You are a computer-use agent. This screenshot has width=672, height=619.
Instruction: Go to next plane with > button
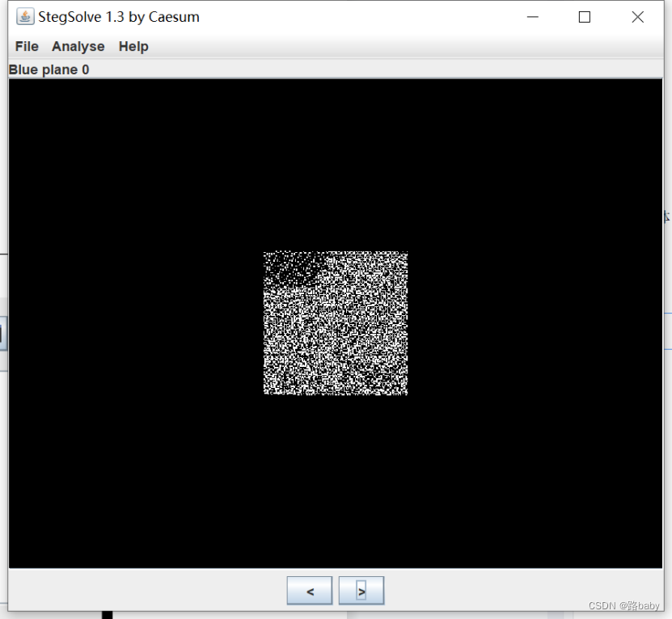click(x=361, y=591)
